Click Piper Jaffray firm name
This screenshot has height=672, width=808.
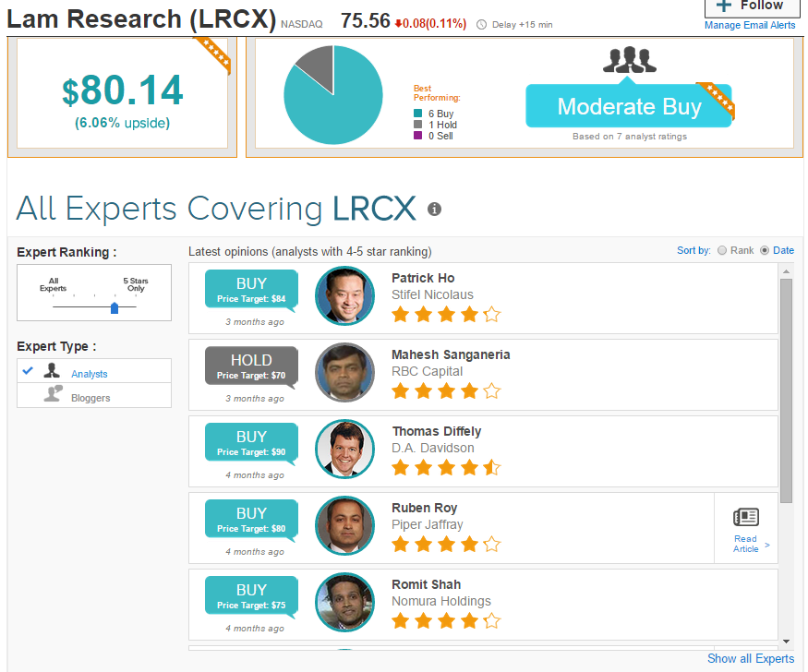[428, 524]
